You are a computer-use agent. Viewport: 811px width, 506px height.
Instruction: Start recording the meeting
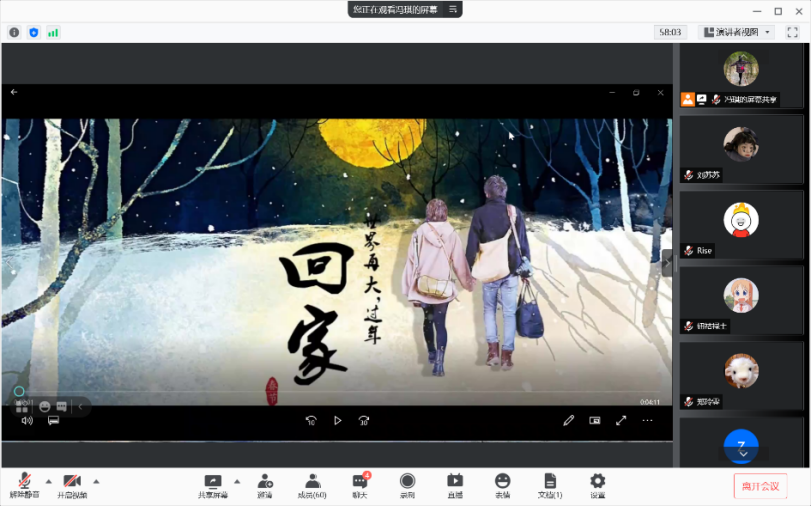[x=407, y=485]
